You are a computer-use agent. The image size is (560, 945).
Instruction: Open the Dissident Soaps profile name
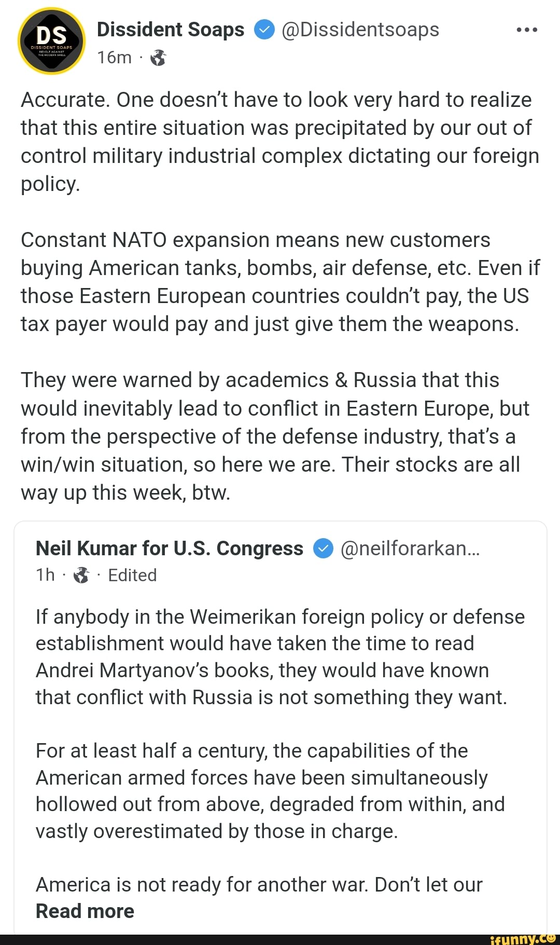pos(171,30)
